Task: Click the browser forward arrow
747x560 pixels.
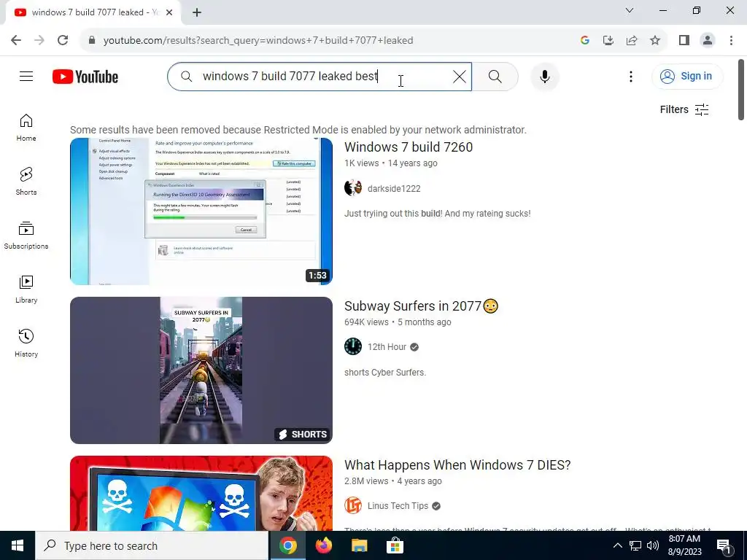Action: (x=39, y=40)
